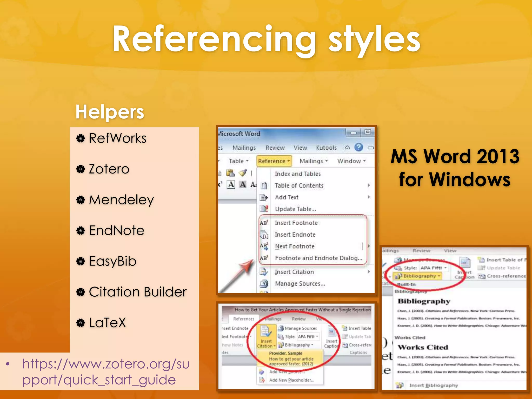Click the Insert Footnote AB icon in menu

click(x=264, y=223)
